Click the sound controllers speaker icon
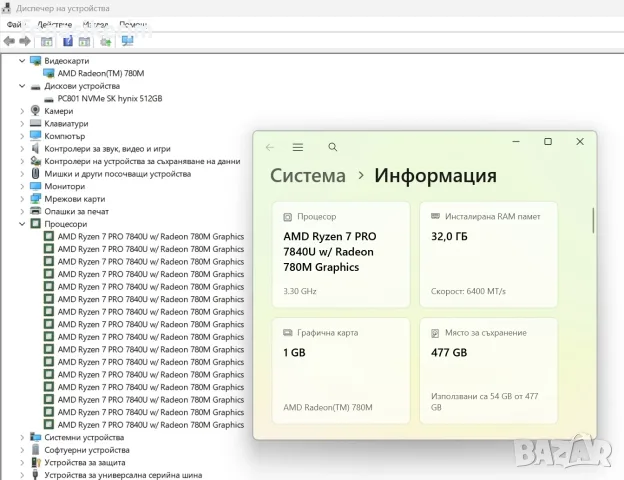Screen dimensions: 624x480 (35, 148)
